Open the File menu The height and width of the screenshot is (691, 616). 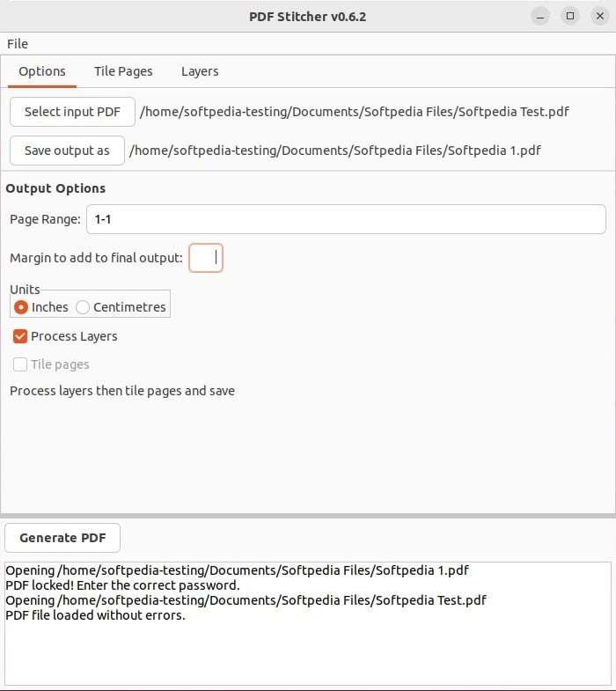pos(18,44)
